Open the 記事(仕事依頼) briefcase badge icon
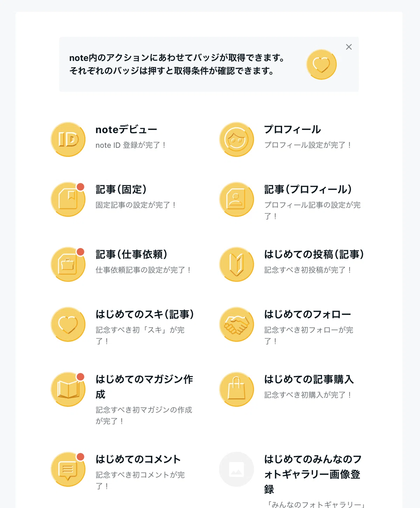Image resolution: width=420 pixels, height=508 pixels. pyautogui.click(x=68, y=265)
